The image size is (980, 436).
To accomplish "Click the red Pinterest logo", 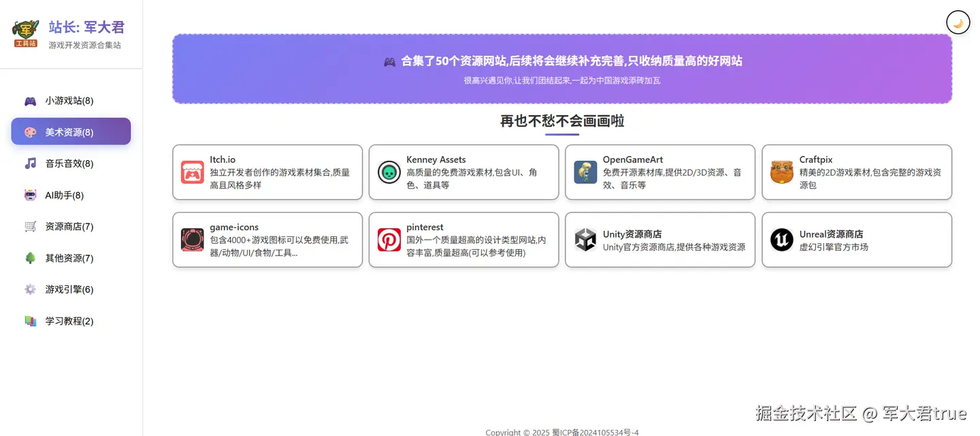I will (x=389, y=240).
